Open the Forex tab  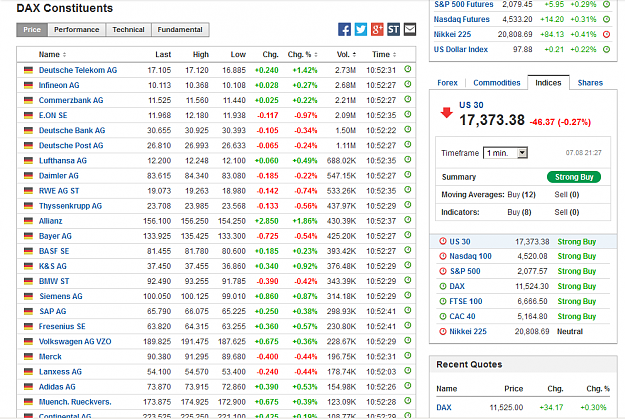[447, 83]
